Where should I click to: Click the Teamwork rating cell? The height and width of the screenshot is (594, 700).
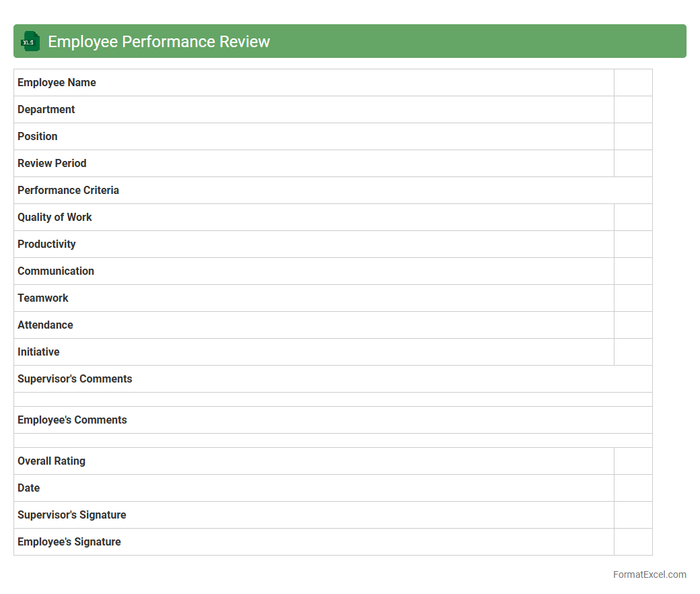[633, 298]
